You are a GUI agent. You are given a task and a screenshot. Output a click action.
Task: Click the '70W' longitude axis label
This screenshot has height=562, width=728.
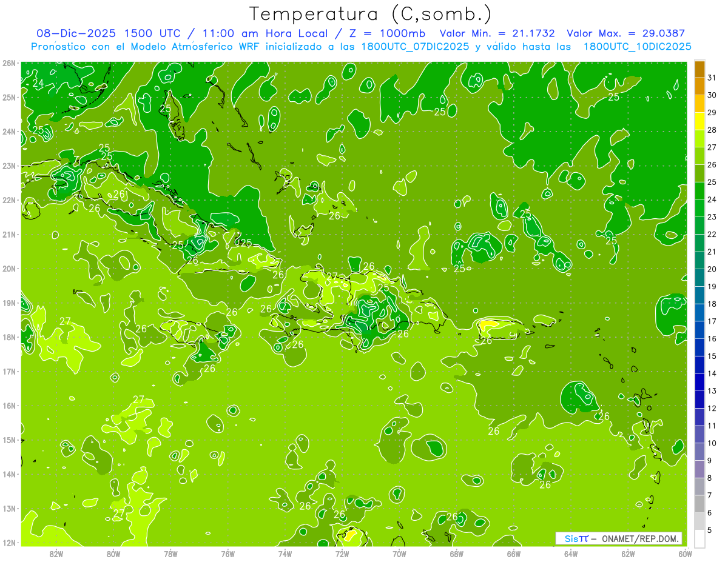tap(399, 554)
